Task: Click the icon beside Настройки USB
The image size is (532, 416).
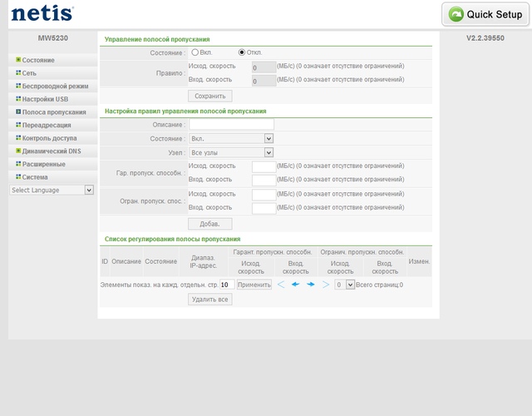Action: [18, 98]
